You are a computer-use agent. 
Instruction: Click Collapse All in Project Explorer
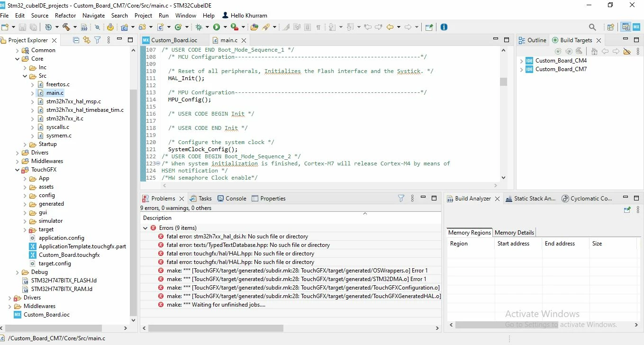coord(76,40)
